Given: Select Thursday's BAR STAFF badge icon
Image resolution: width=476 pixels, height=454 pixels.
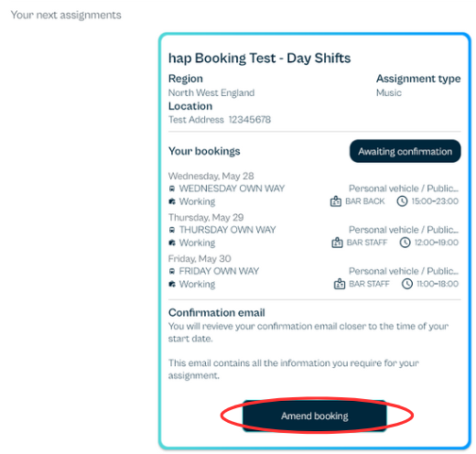Looking at the screenshot, I should (x=337, y=243).
